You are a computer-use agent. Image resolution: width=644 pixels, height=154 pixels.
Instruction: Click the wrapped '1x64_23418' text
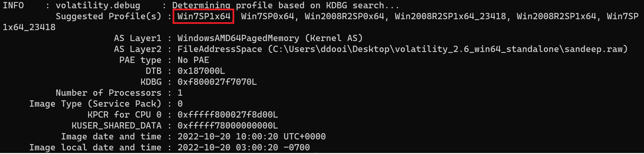(x=29, y=27)
